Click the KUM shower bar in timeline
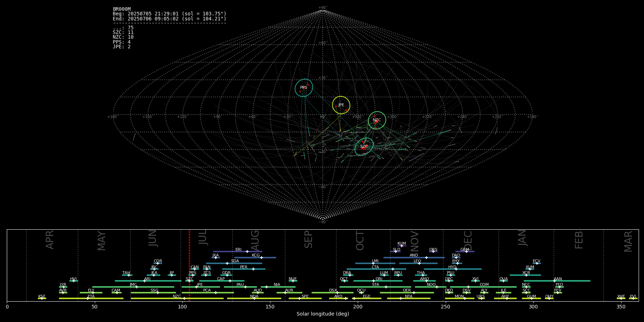 tap(402, 246)
